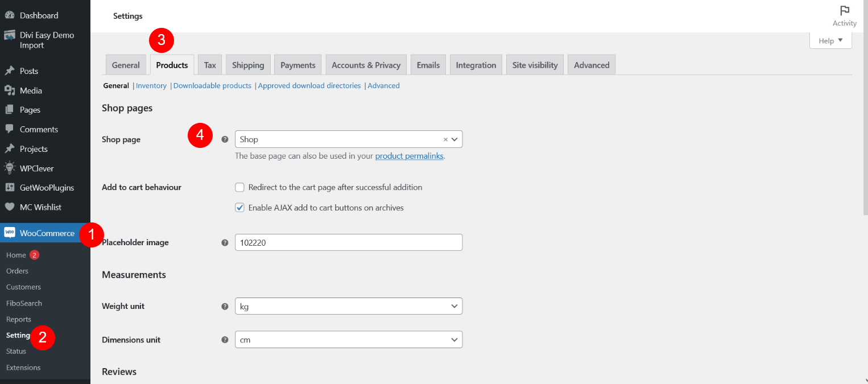Screen dimensions: 868x384
Task: Switch to the Integration tab
Action: coord(476,65)
